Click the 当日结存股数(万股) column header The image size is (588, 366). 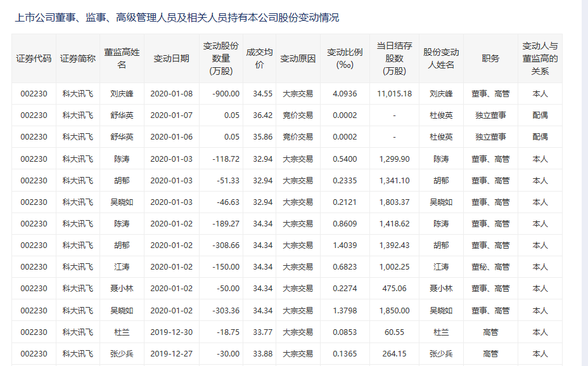point(394,58)
